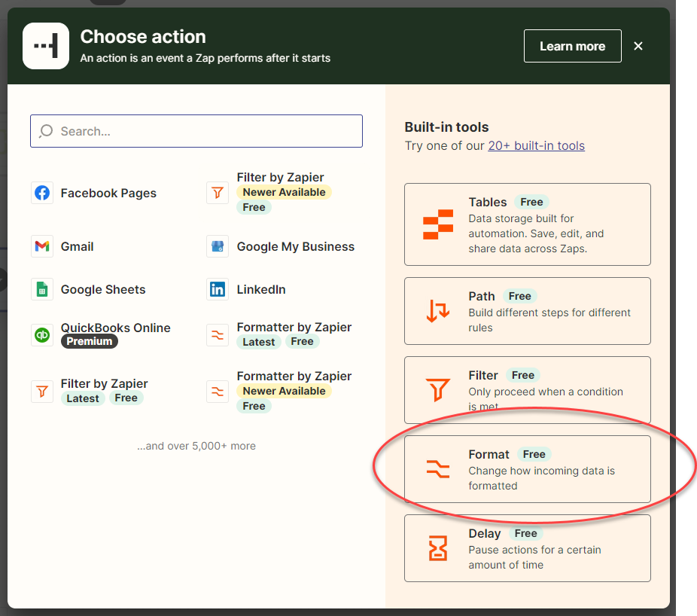Click the 'Delay' card title
The height and width of the screenshot is (616, 697).
point(485,533)
